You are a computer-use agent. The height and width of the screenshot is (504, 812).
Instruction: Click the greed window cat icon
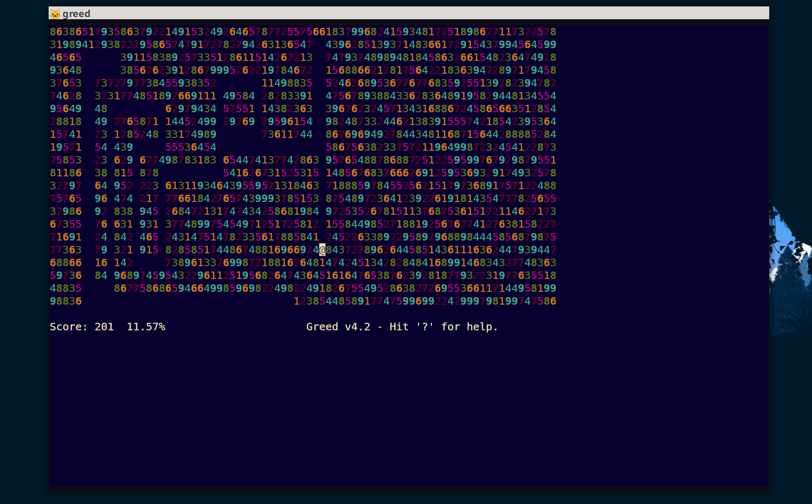[x=55, y=13]
